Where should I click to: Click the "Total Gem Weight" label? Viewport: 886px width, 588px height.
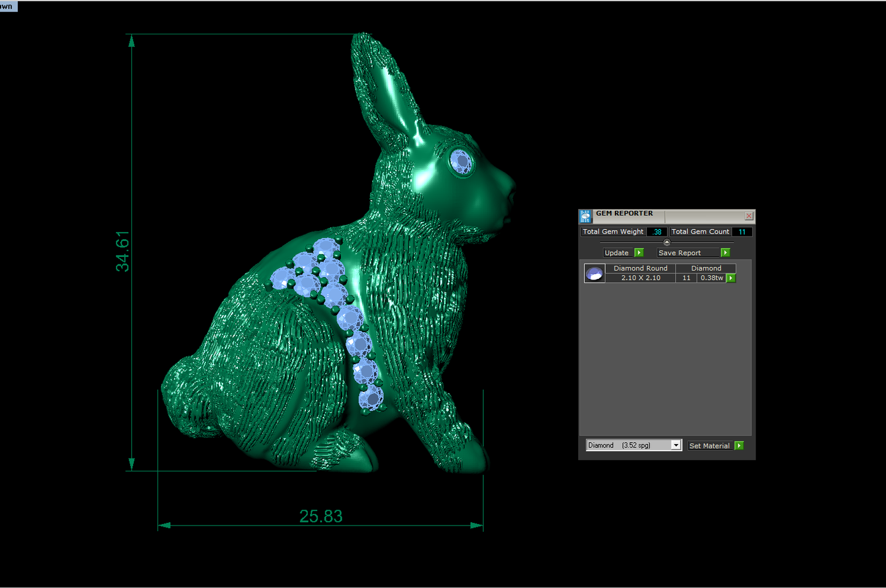coord(613,232)
